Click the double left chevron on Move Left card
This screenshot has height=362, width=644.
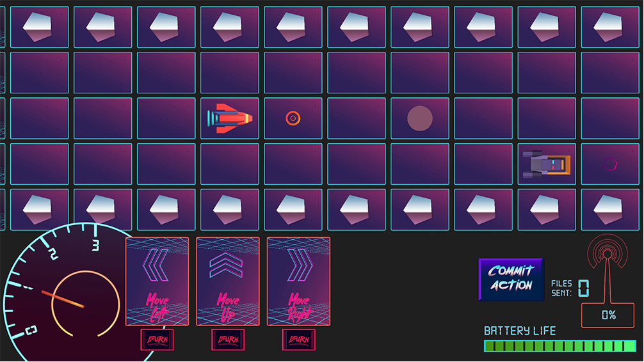pos(156,265)
